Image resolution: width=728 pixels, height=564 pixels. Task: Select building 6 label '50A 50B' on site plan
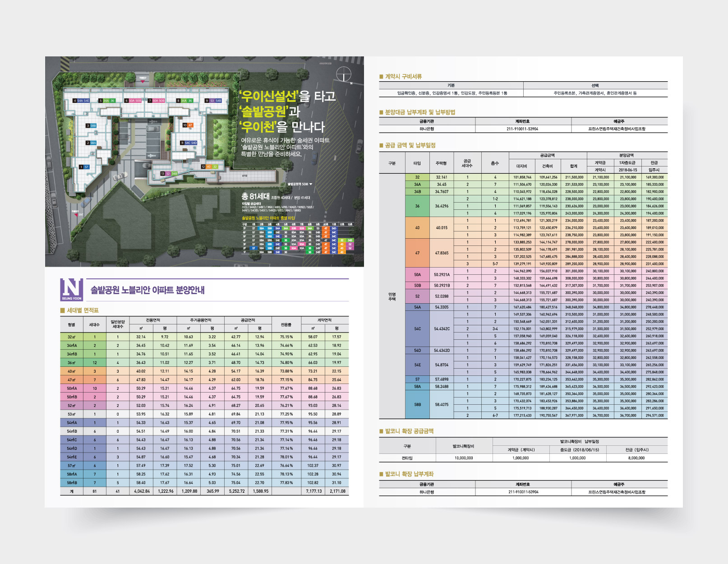(133, 101)
